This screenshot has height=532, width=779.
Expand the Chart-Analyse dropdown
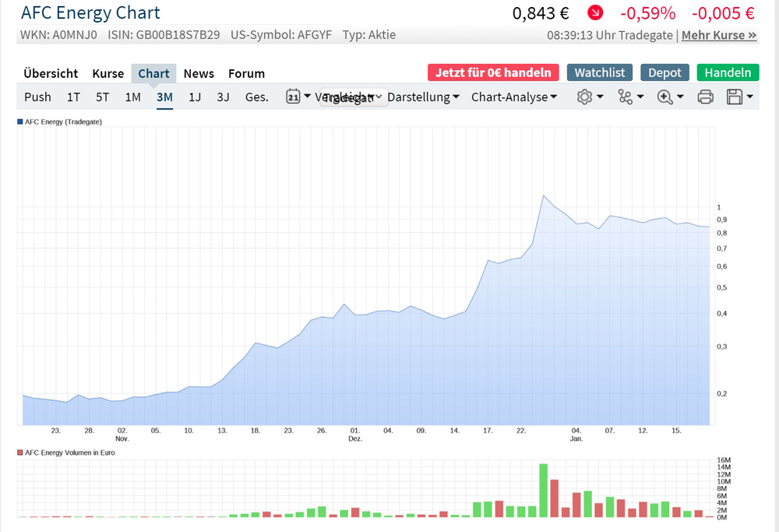pos(513,97)
